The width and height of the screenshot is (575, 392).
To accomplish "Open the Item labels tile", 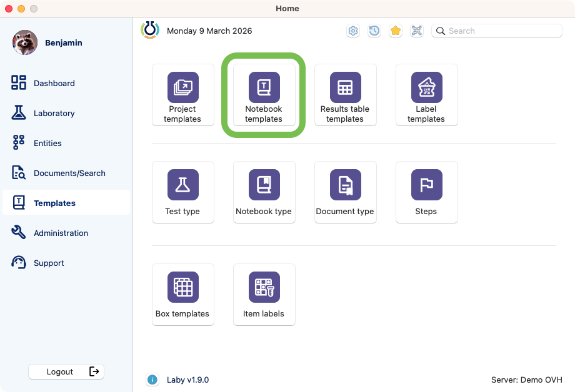I will (x=264, y=295).
